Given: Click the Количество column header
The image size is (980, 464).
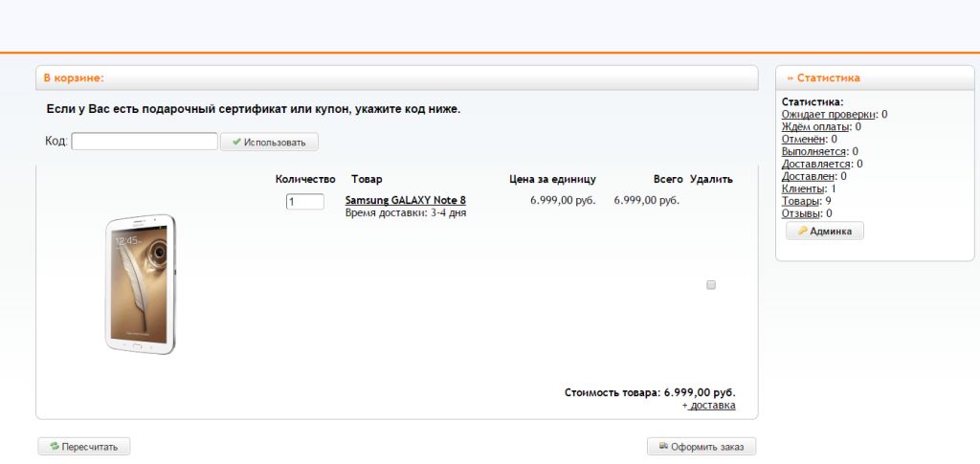Looking at the screenshot, I should click(305, 179).
